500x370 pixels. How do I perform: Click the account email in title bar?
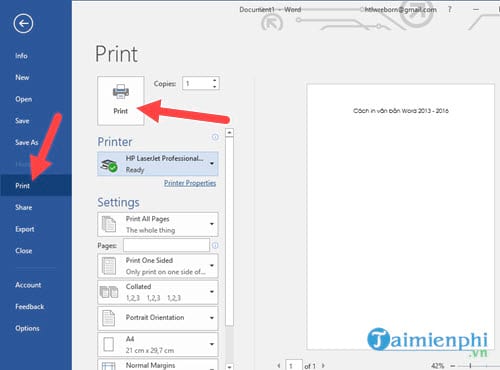coord(401,10)
